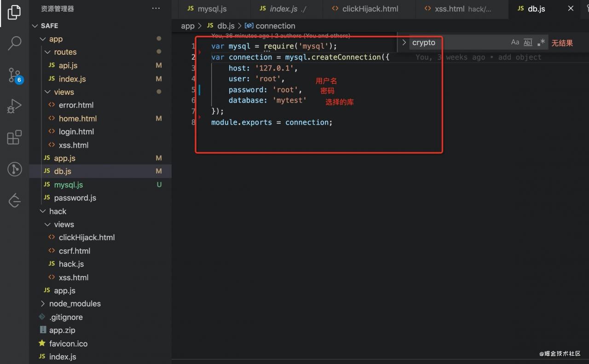The width and height of the screenshot is (589, 364).
Task: Expand the find widget to show replace field
Action: tap(404, 42)
